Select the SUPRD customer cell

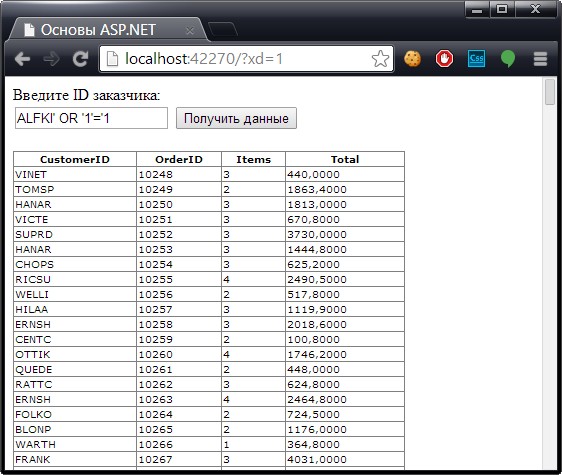tap(75, 234)
